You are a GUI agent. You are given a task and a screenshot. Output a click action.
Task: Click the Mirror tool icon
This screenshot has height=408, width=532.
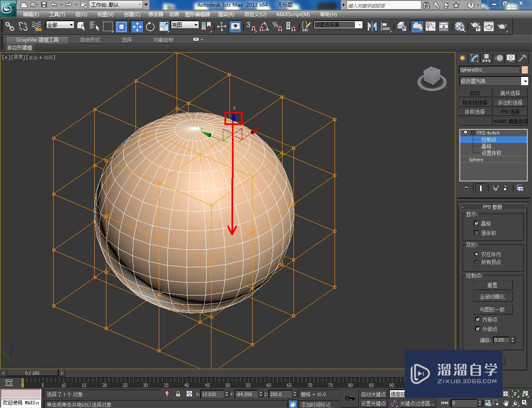(372, 27)
